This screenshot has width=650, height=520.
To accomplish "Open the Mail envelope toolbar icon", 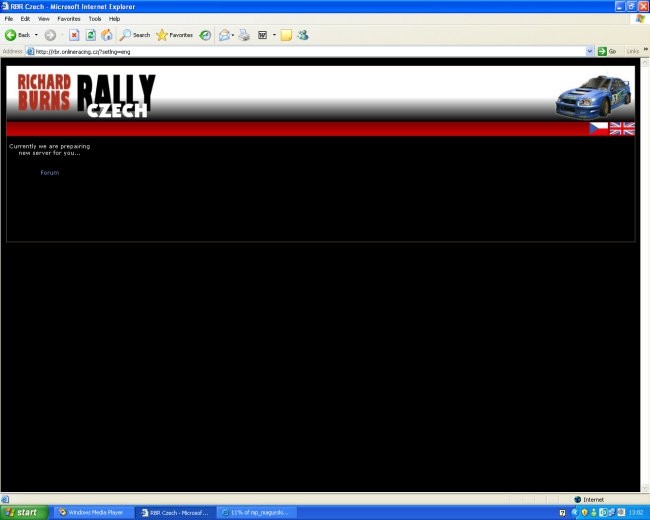I will [x=224, y=35].
